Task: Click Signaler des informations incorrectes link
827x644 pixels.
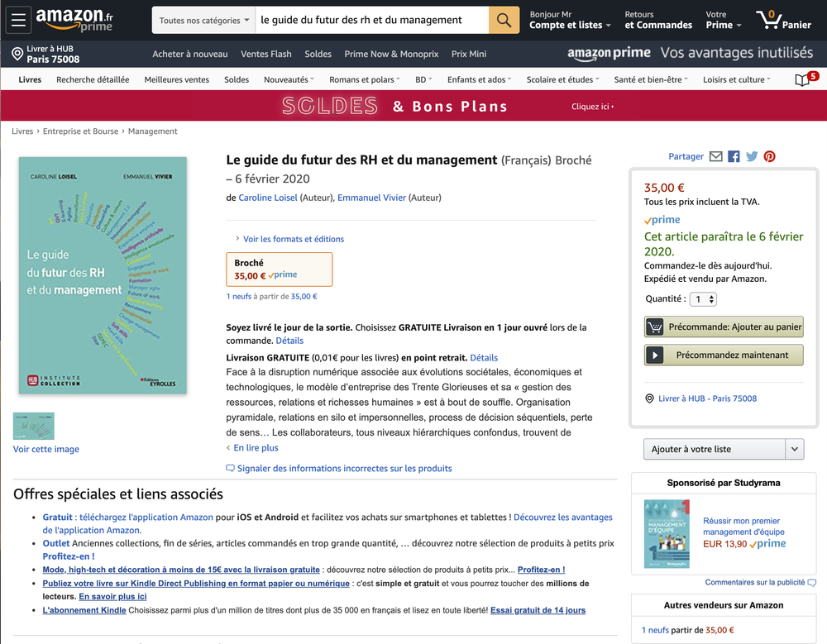Action: [x=344, y=469]
